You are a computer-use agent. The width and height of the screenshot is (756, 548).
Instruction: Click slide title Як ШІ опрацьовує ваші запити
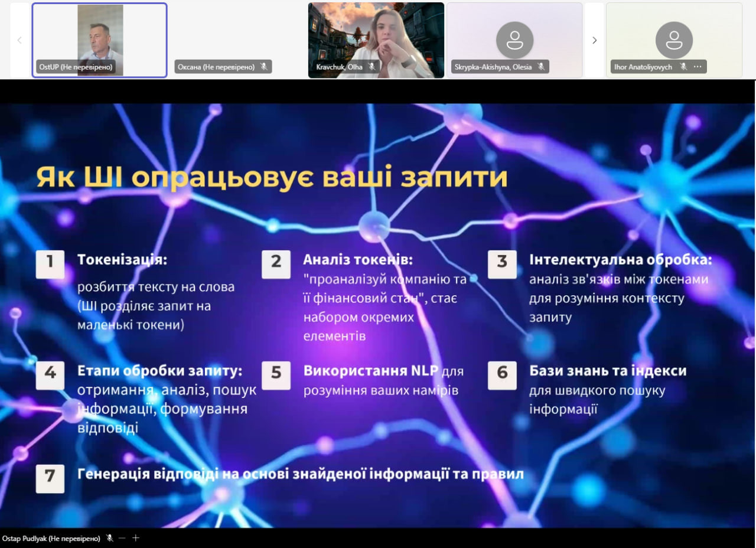[x=272, y=177]
